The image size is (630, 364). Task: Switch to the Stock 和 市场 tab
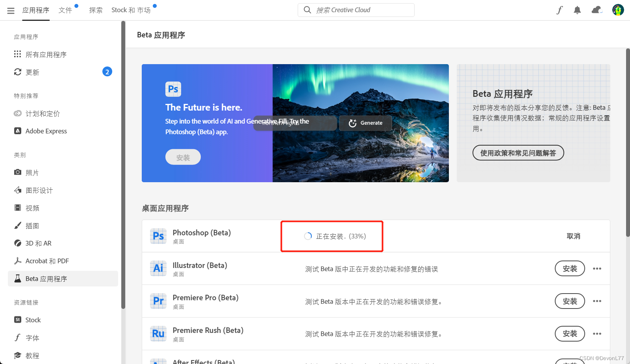[x=131, y=10]
